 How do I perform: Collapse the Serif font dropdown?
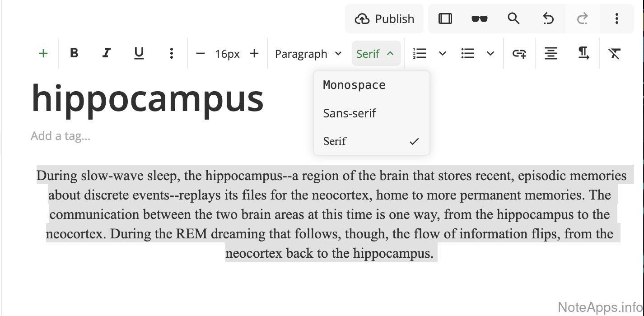click(376, 54)
